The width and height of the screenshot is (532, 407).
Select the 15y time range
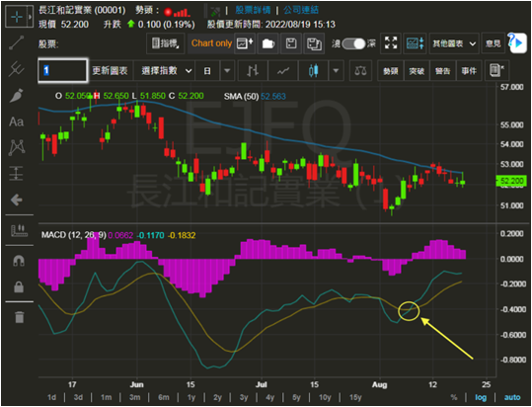pos(355,397)
